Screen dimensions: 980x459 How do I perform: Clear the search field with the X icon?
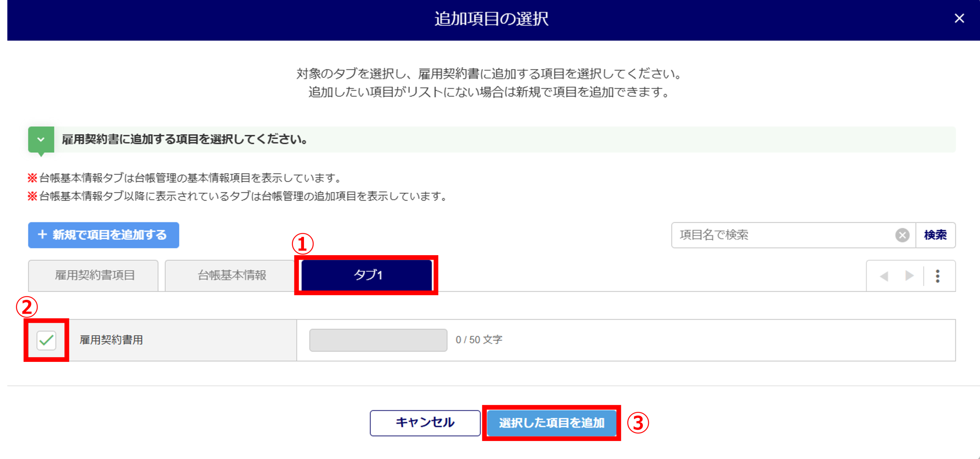[902, 235]
